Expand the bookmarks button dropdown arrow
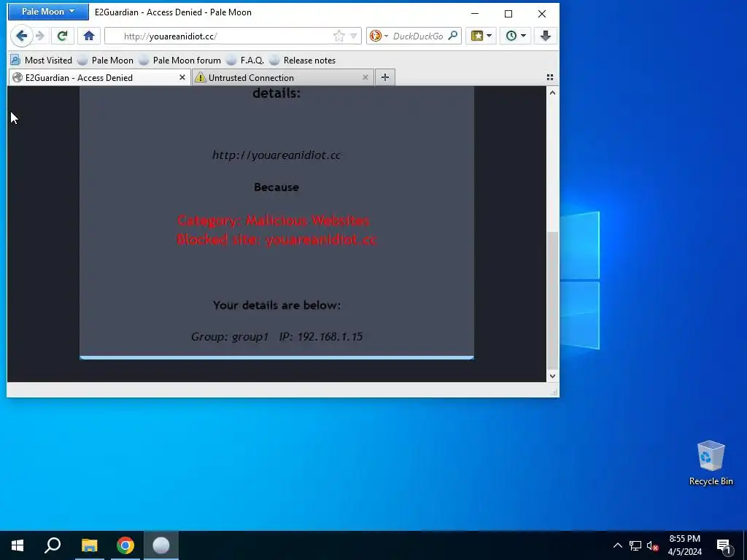This screenshot has width=747, height=560. [489, 36]
